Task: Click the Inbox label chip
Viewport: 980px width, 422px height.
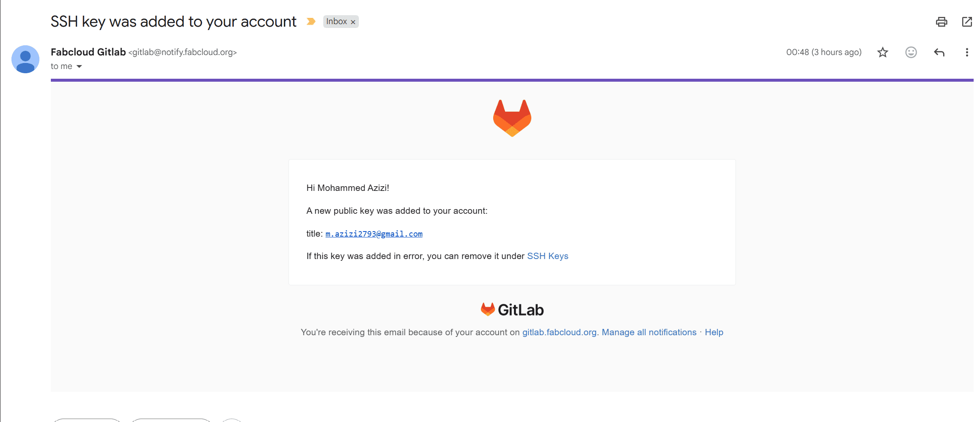Action: [336, 22]
